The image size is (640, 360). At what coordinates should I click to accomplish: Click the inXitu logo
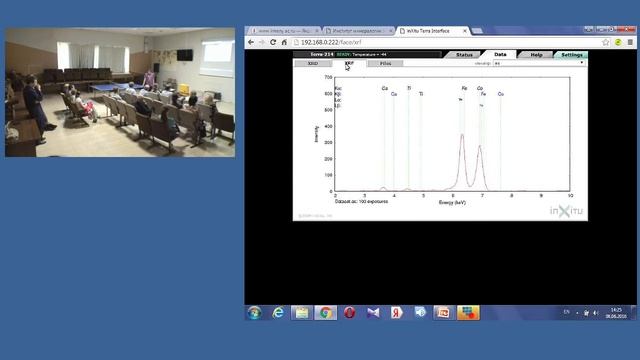[x=566, y=211]
